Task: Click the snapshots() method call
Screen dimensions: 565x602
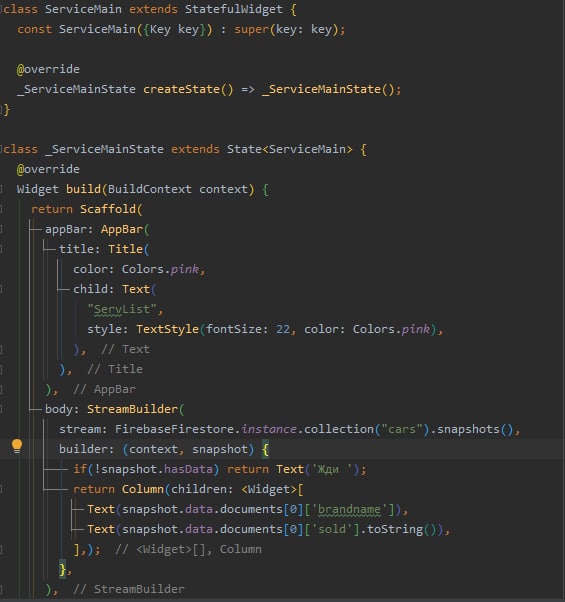Action: [x=475, y=429]
